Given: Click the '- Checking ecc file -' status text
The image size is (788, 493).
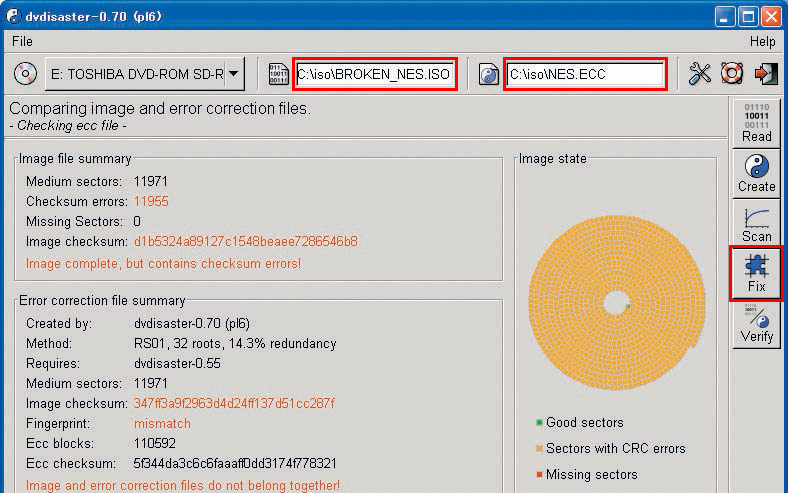Looking at the screenshot, I should (x=68, y=126).
